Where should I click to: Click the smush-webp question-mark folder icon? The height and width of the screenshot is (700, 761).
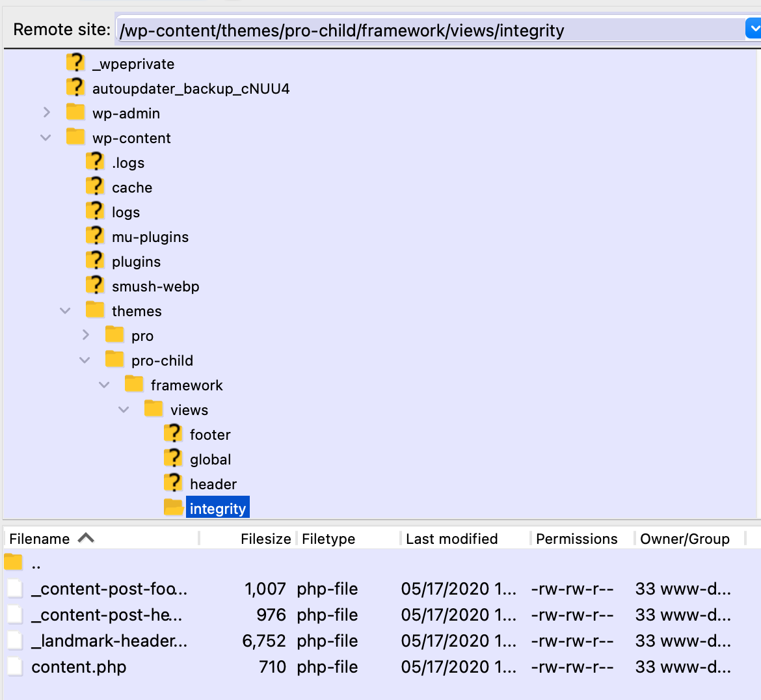[95, 286]
